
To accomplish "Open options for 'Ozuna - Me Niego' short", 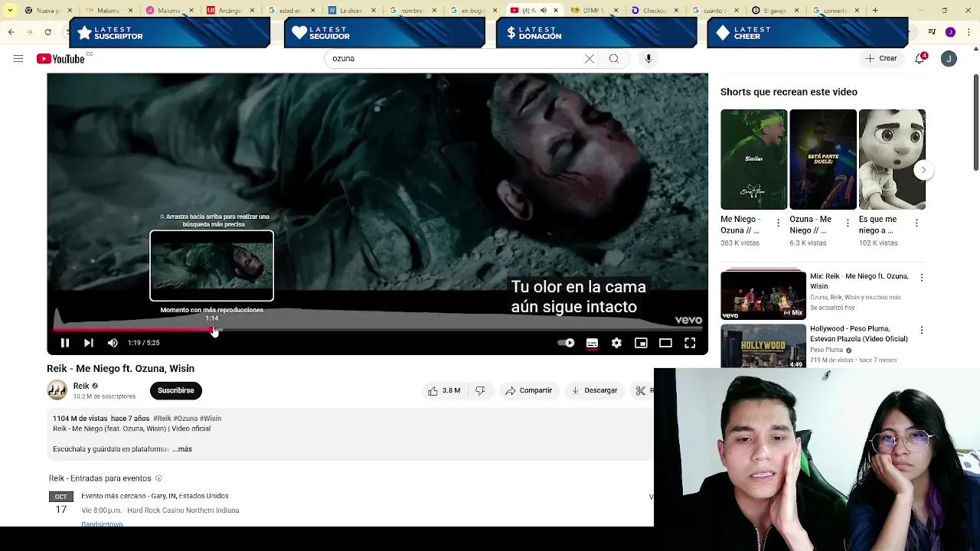I will coord(848,223).
